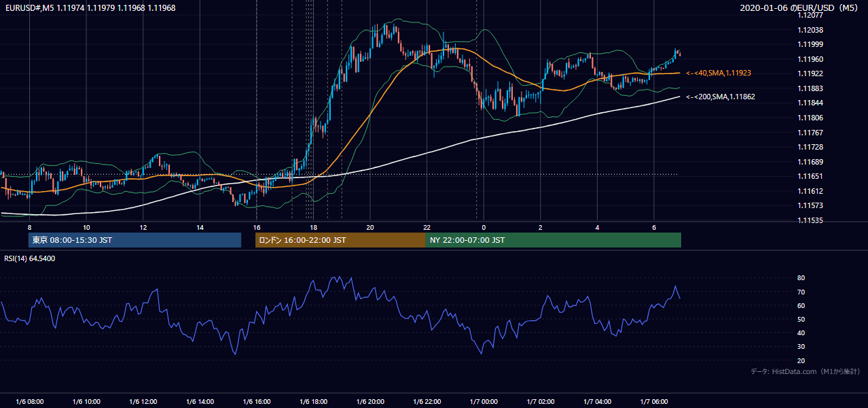
Task: Click price level 1.11689 on the axis
Action: pyautogui.click(x=810, y=162)
